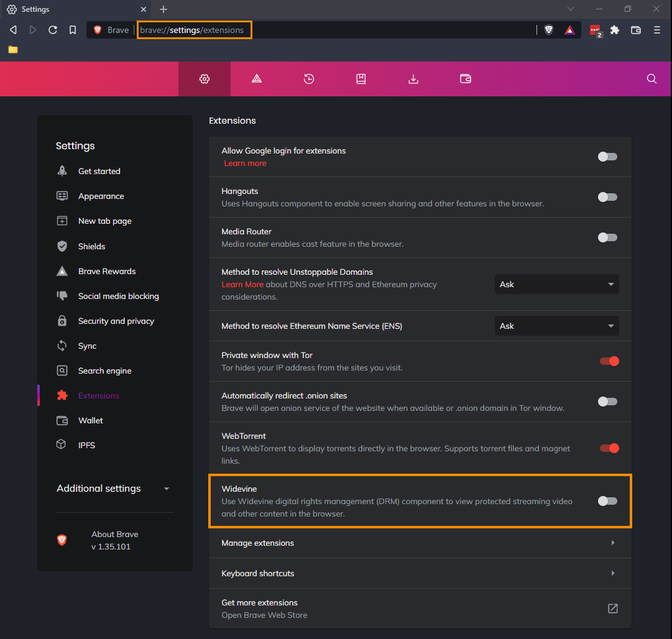Click the New tab page sidebar icon
The height and width of the screenshot is (639, 672).
[x=62, y=221]
